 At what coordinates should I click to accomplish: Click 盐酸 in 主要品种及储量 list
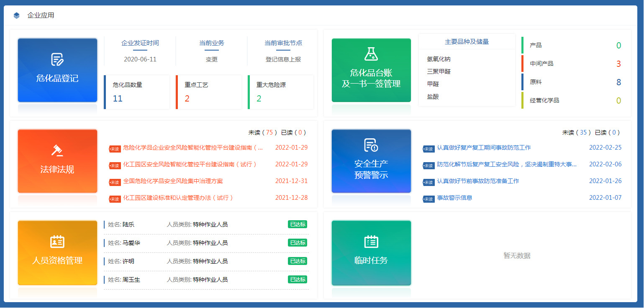(433, 97)
